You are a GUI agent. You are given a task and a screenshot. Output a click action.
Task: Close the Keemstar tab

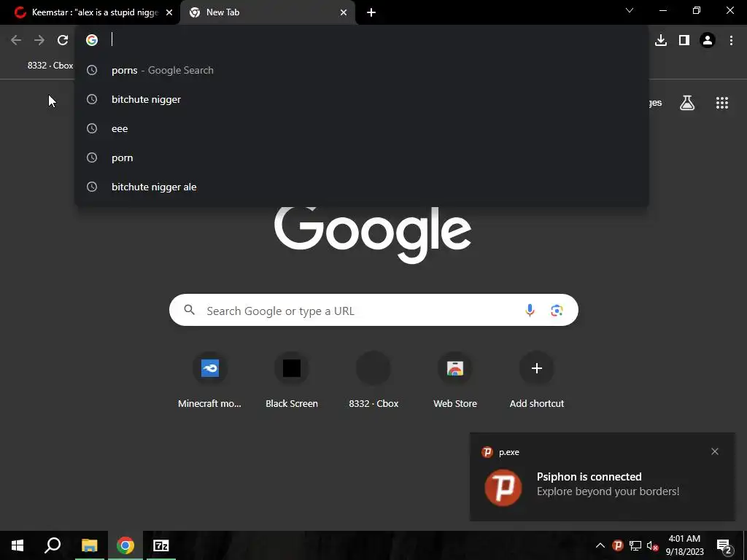coord(169,12)
